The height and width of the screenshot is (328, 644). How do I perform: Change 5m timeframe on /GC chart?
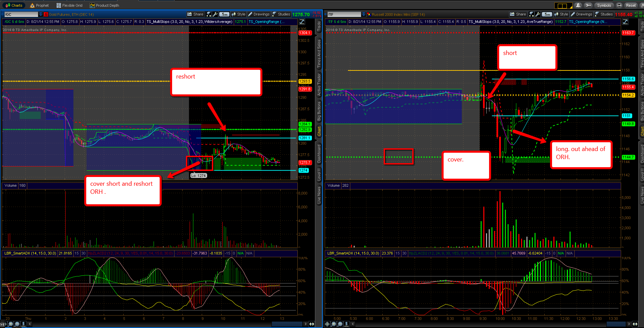(x=224, y=14)
